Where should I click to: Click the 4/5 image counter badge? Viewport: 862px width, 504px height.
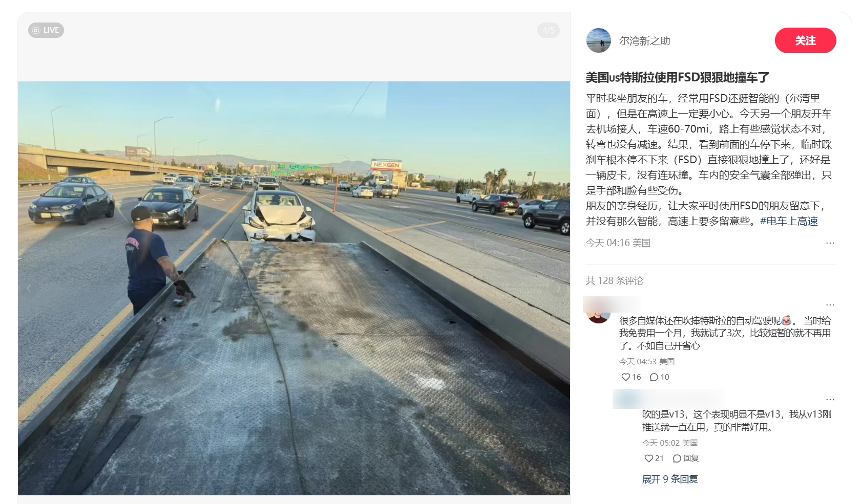pyautogui.click(x=549, y=30)
